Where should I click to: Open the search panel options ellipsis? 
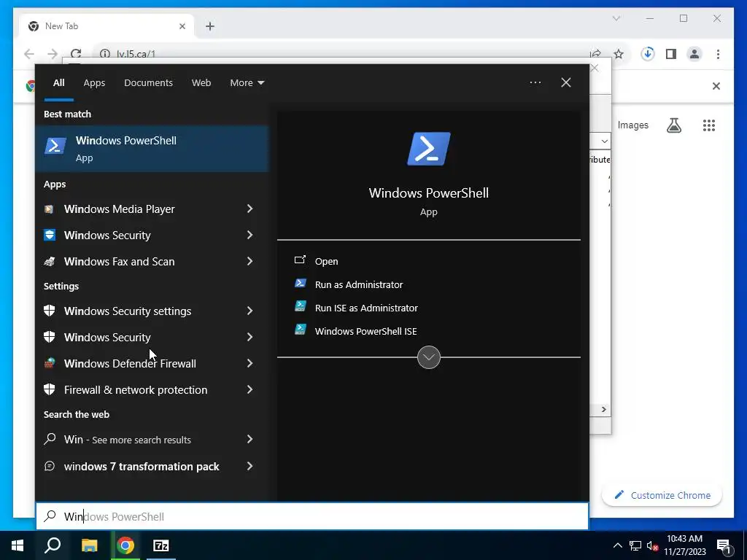535,82
